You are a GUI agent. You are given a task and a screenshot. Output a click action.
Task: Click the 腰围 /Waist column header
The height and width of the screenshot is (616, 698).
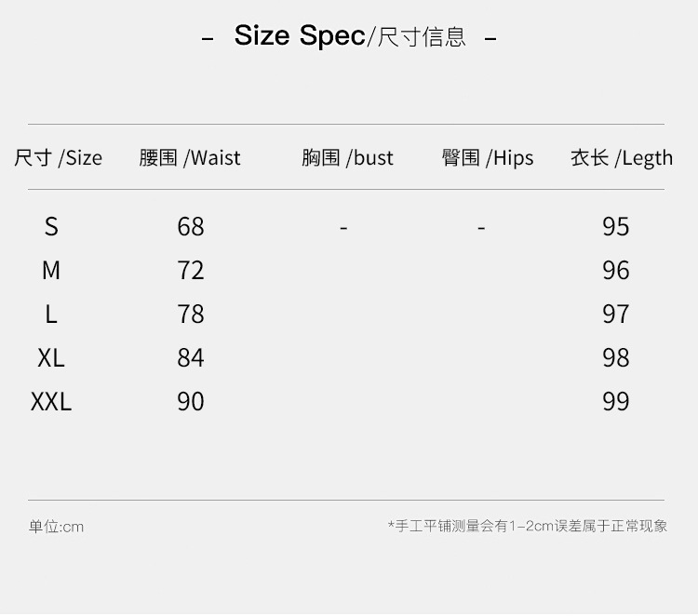190,158
